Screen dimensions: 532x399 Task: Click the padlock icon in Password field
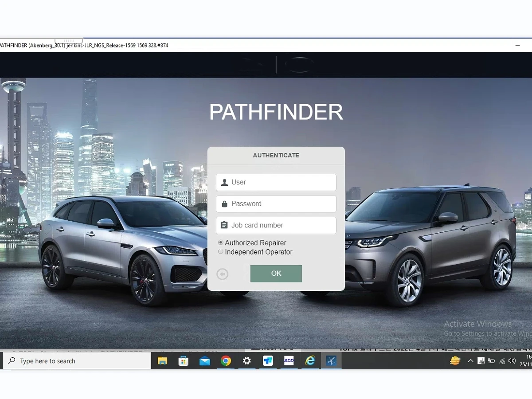(x=224, y=204)
